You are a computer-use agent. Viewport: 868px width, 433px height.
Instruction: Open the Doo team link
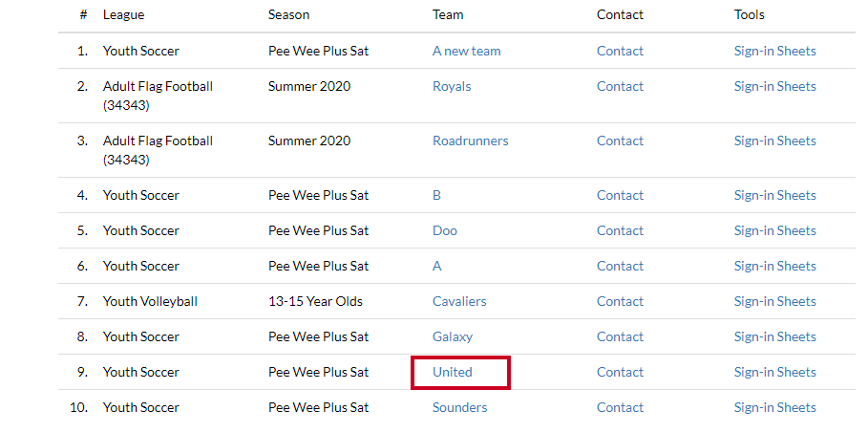click(x=445, y=230)
